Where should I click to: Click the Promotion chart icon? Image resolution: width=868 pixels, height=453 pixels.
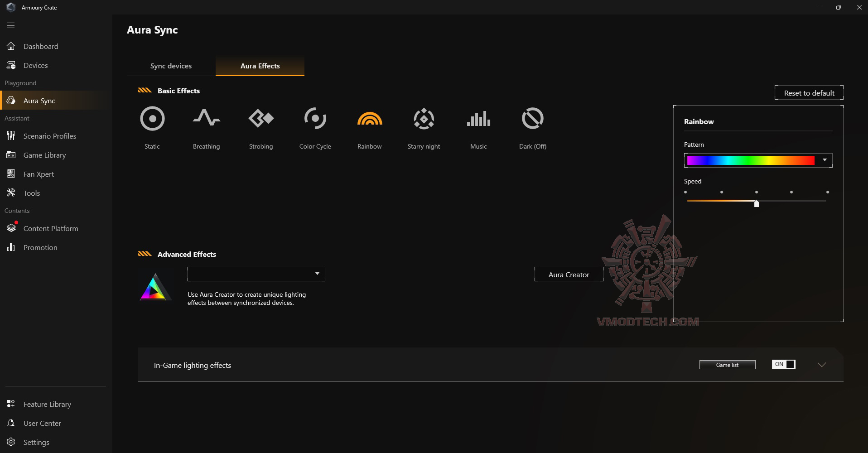click(x=11, y=247)
